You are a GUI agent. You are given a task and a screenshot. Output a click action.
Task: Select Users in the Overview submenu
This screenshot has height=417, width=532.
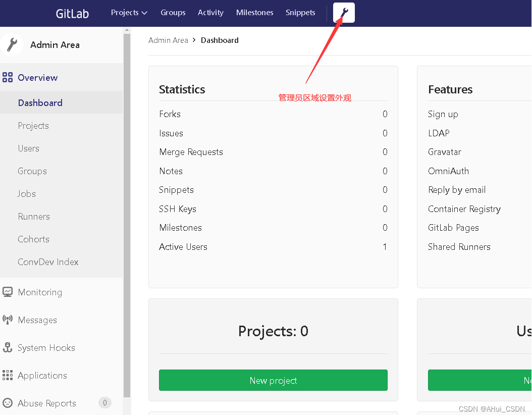coord(28,148)
